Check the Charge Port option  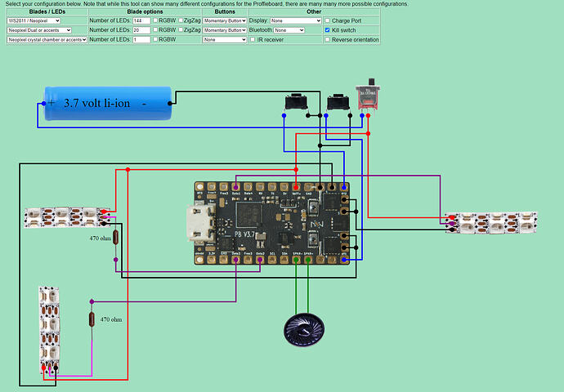click(x=327, y=20)
